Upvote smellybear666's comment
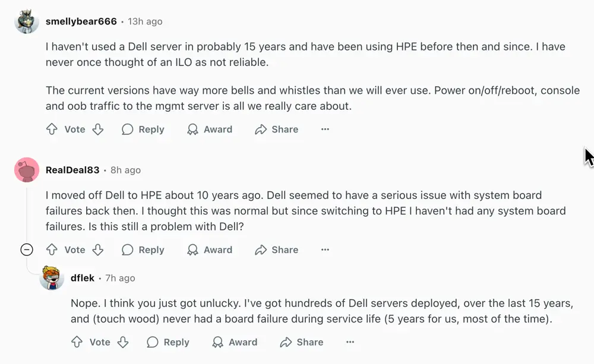This screenshot has height=364, width=594. pyautogui.click(x=52, y=129)
